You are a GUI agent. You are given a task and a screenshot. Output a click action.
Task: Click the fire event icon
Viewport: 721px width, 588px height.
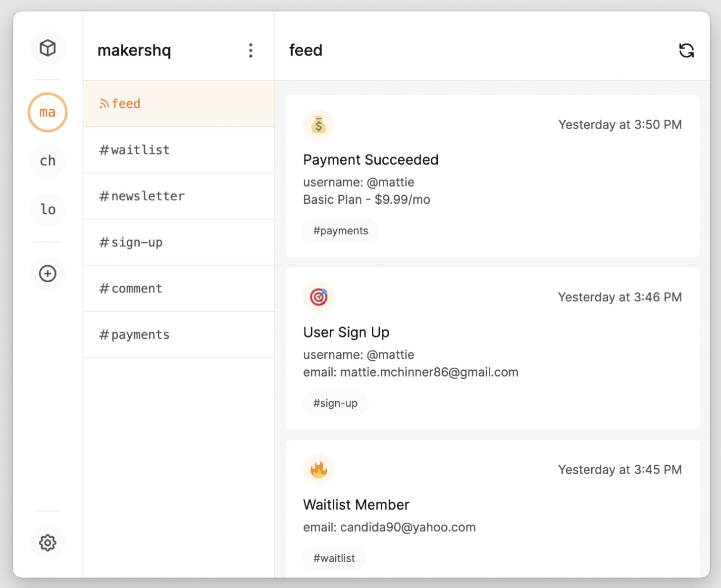[x=318, y=470]
